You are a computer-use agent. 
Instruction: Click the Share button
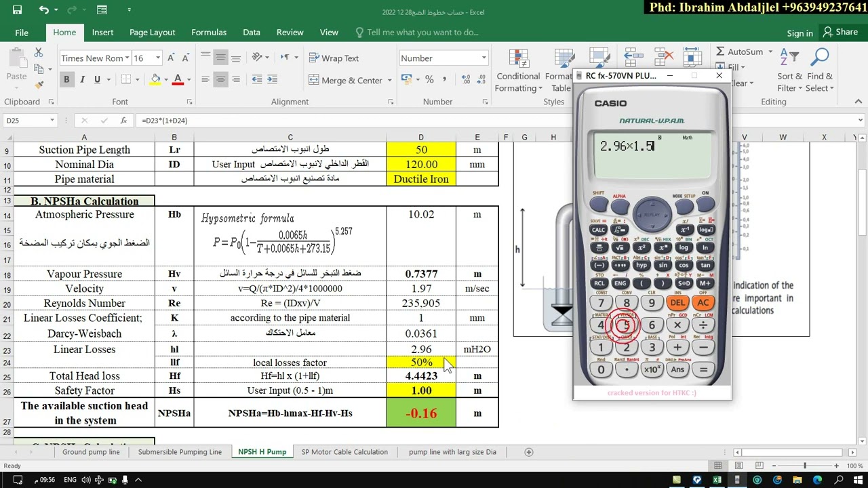click(841, 33)
